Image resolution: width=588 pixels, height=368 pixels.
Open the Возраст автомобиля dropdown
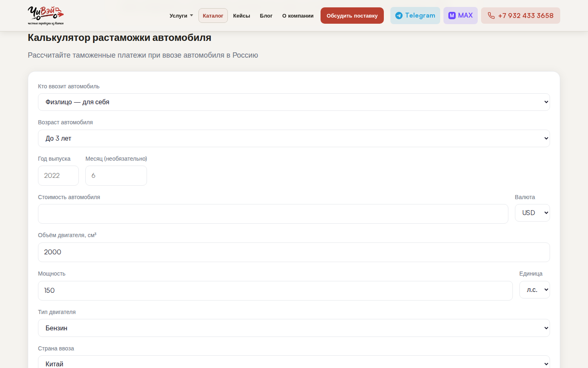click(x=294, y=138)
